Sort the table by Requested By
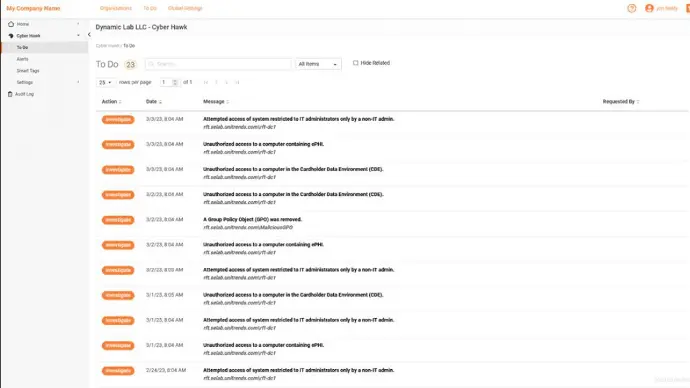Viewport: 690px width, 388px height. [620, 102]
